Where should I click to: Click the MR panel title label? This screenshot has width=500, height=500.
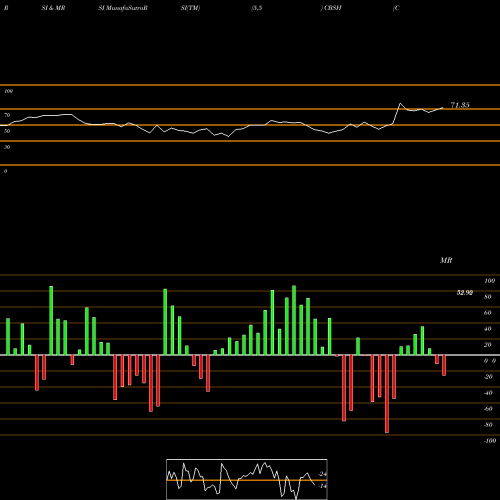tap(446, 260)
